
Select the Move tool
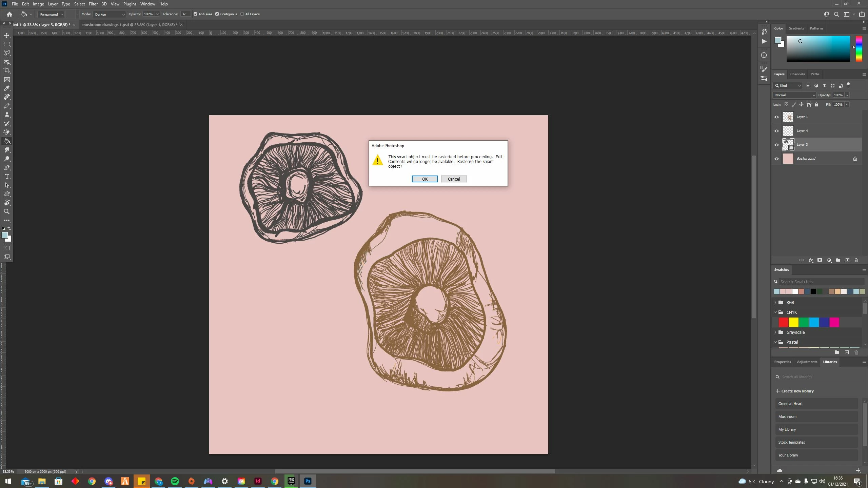tap(7, 35)
